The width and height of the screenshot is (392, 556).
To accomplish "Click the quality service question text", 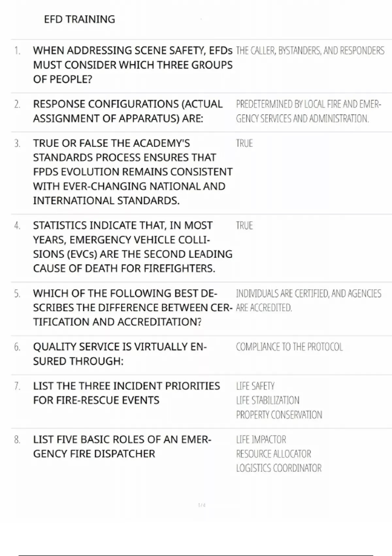I will (x=120, y=354).
